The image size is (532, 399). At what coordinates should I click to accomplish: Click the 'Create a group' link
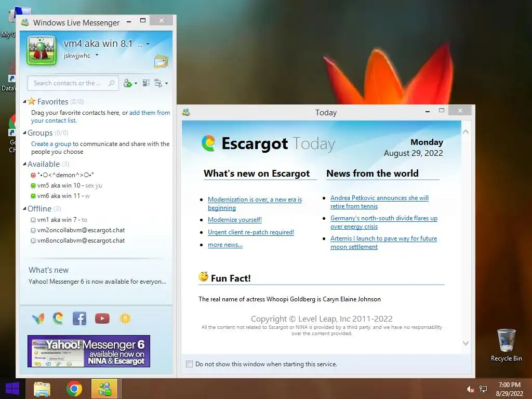pos(51,144)
